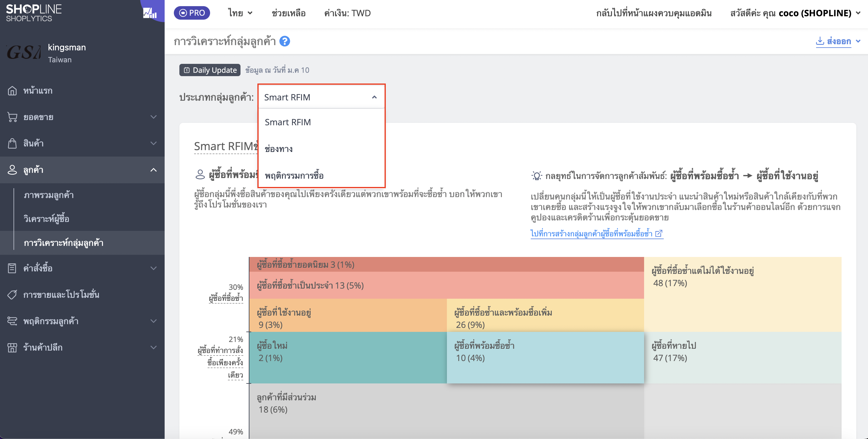Image resolution: width=868 pixels, height=439 pixels.
Task: Click กลับไปที่หน้าแผงควบคุมแอดมิน link
Action: tap(654, 13)
